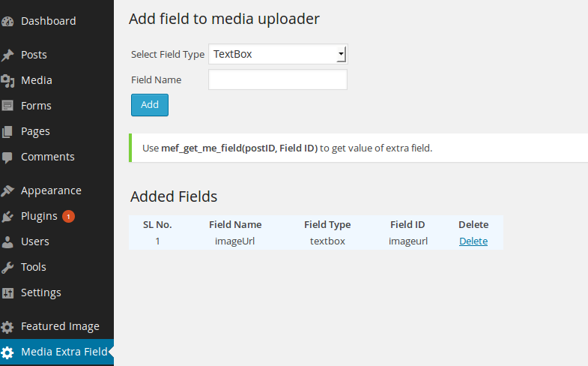Click the Tools wrench icon
The width and height of the screenshot is (588, 366).
coord(7,267)
